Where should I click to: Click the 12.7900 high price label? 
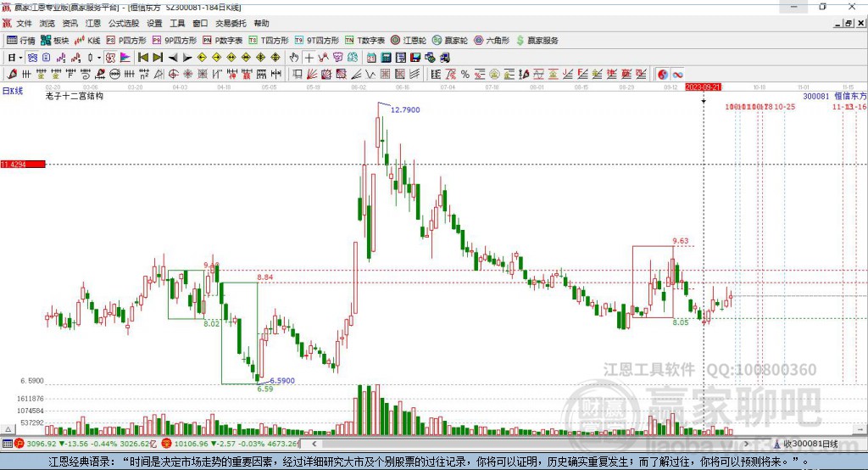[405, 109]
